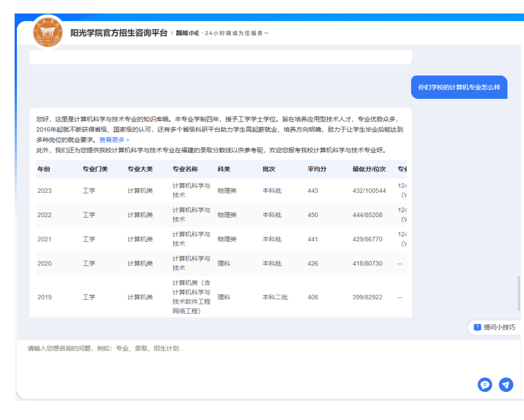Click the vertical chat scrollbar thumb
Screen dimensions: 524x420
(519, 293)
